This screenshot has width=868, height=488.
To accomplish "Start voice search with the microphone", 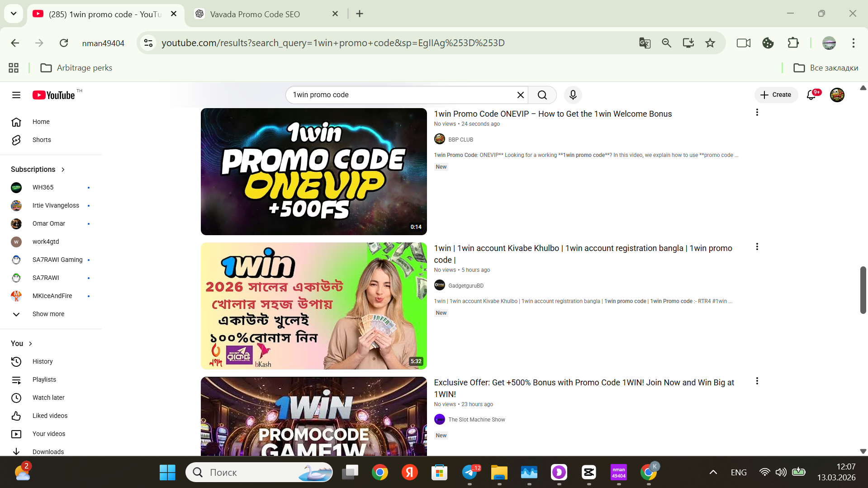I will click(x=573, y=95).
